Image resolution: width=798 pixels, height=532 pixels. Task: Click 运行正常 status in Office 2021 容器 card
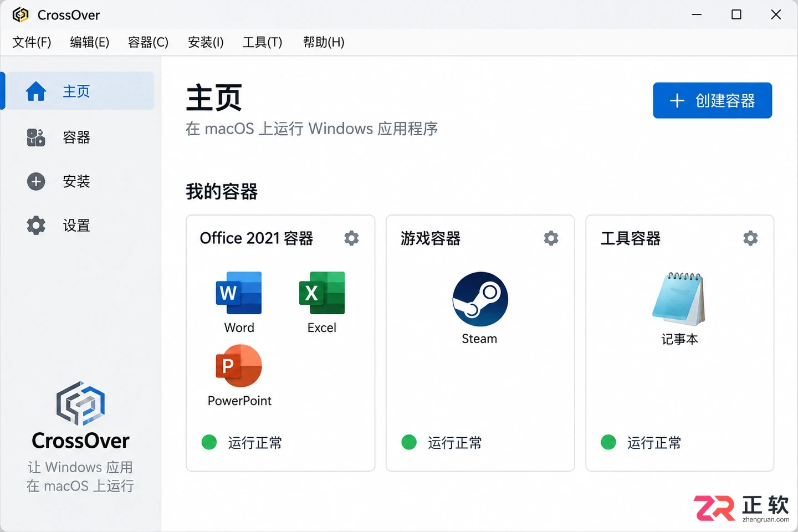tap(255, 443)
